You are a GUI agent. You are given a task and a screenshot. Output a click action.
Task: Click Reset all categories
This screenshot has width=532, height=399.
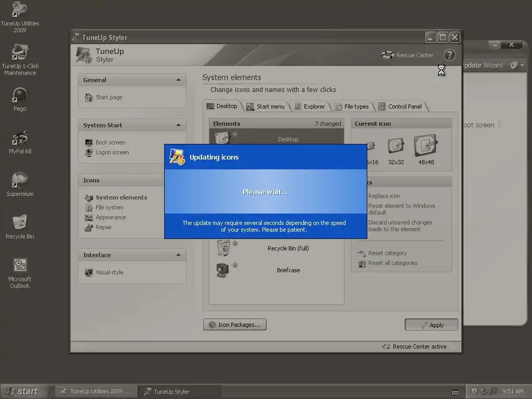point(388,263)
